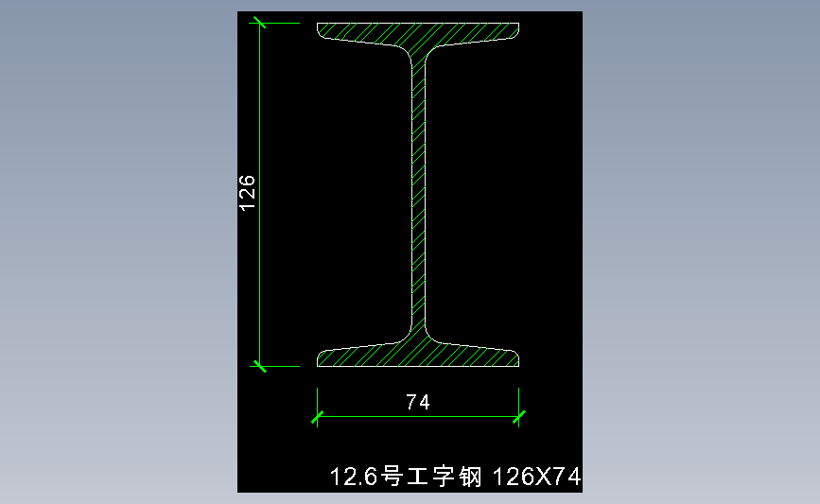Click the horizontal dimension text 74
Viewport: 820px width, 504px height.
tap(418, 402)
